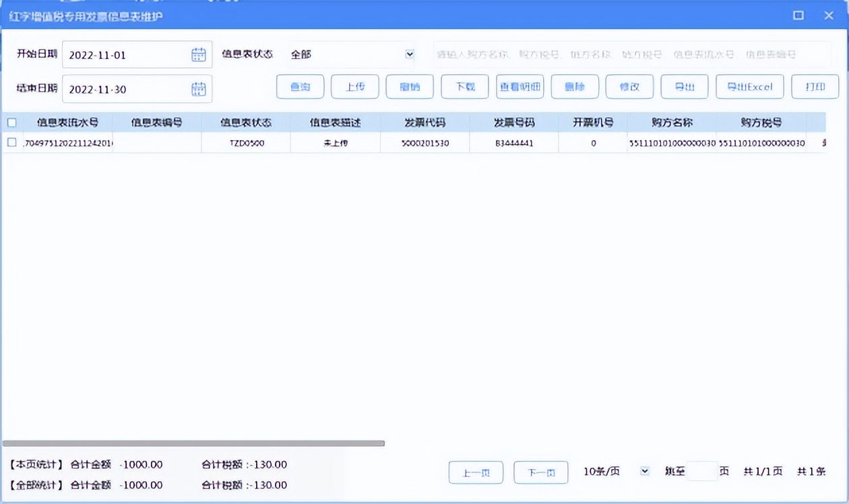Viewport: 849px width, 504px height.
Task: Open the start date calendar picker
Action: point(197,54)
